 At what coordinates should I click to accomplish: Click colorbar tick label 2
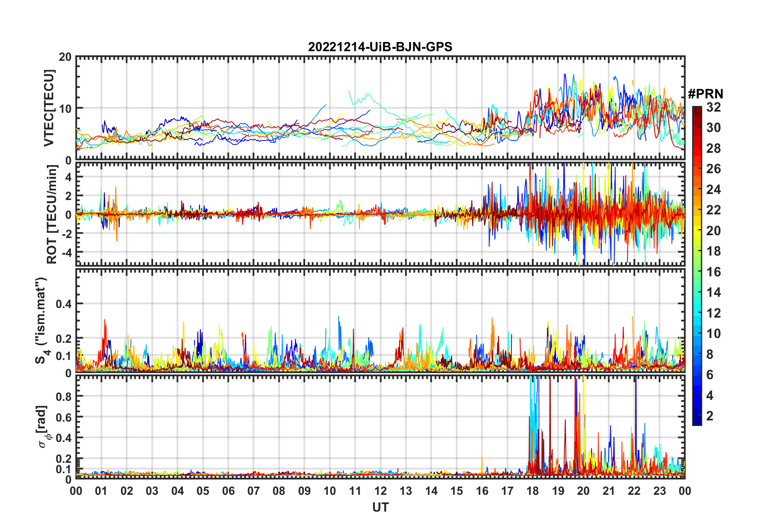pos(710,416)
